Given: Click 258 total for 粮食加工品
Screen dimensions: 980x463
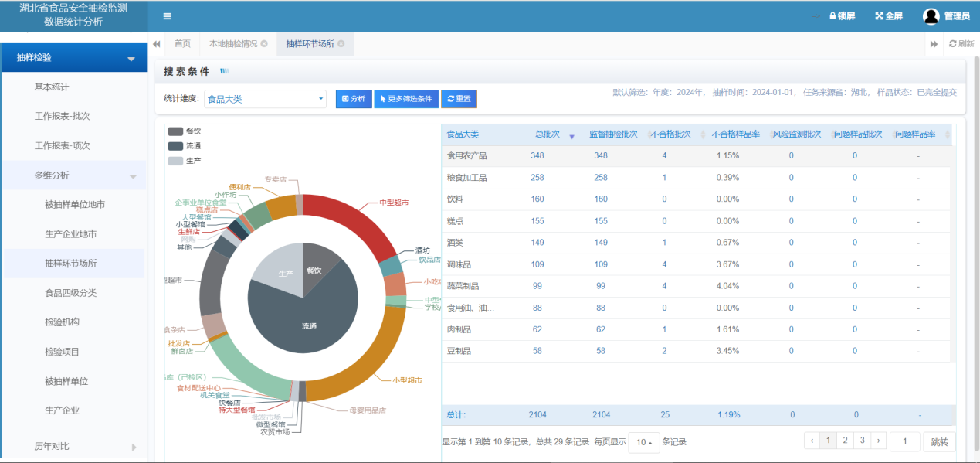Looking at the screenshot, I should point(537,178).
